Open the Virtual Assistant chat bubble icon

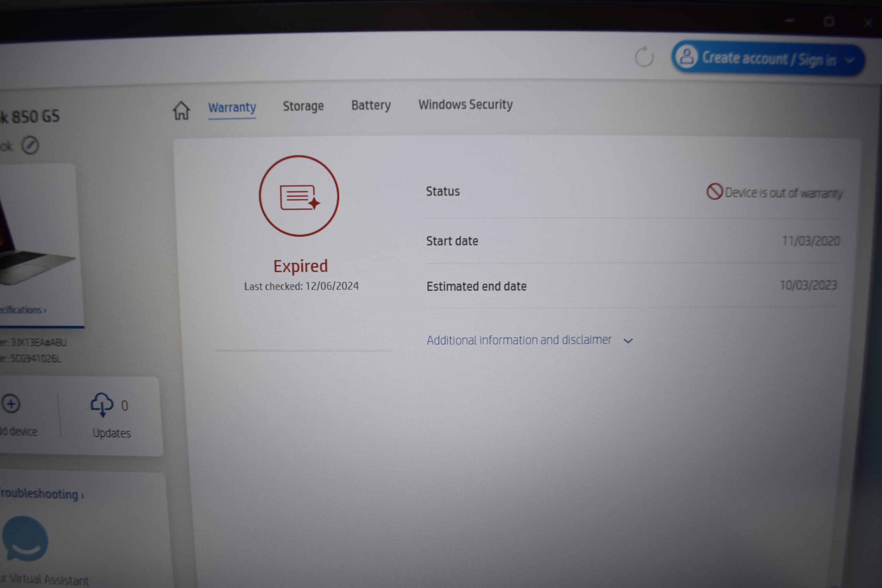[x=25, y=538]
